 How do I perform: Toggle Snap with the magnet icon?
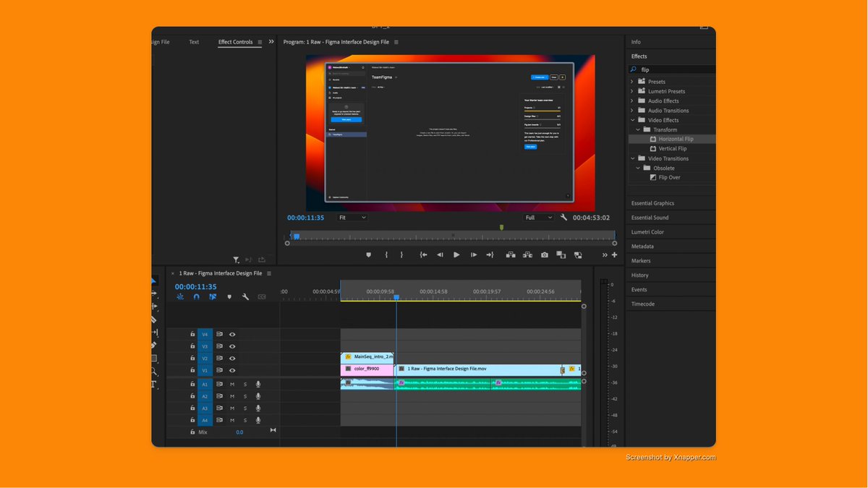click(195, 296)
